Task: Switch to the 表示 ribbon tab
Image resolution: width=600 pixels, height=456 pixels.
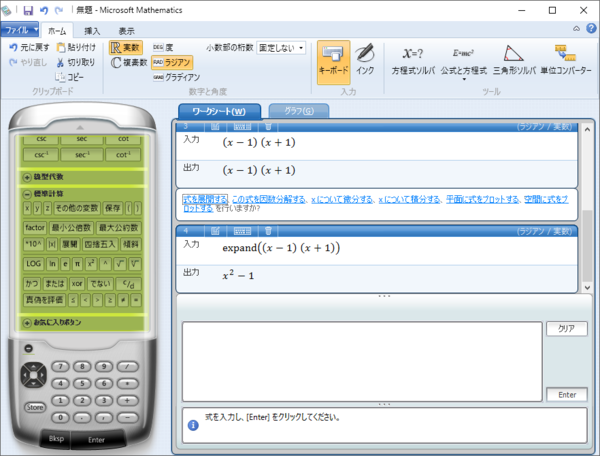Action: (126, 31)
